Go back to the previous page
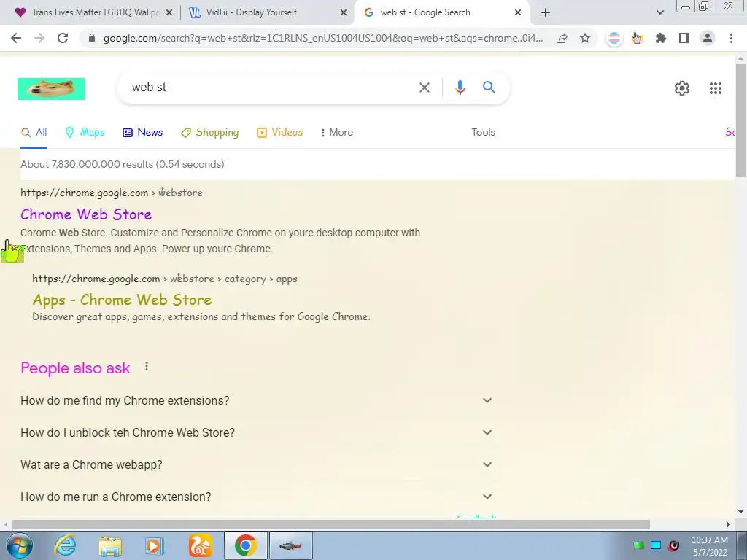This screenshot has height=560, width=747. (x=16, y=38)
